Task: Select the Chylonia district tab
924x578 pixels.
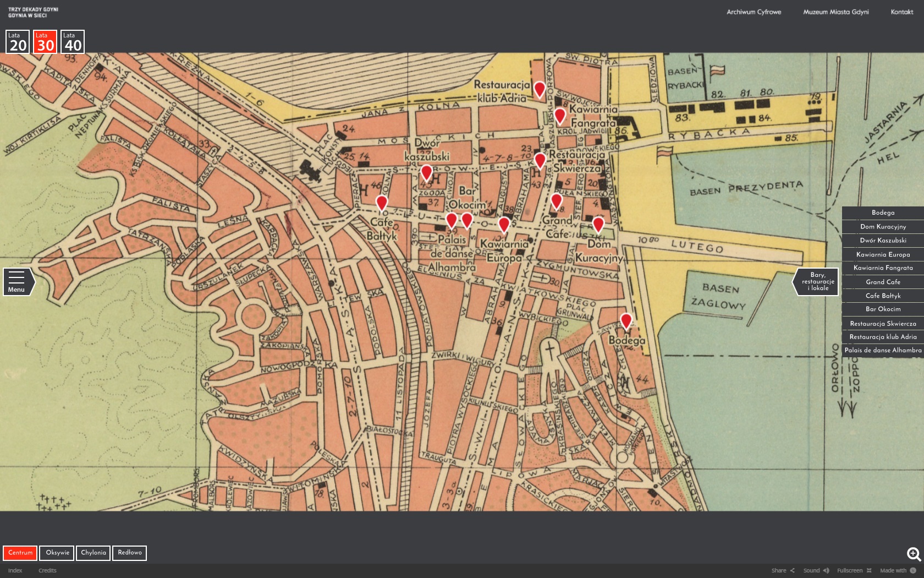Action: (94, 553)
